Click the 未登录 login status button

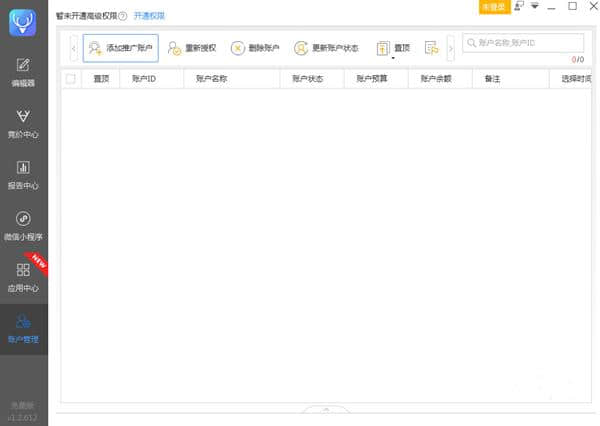click(494, 7)
